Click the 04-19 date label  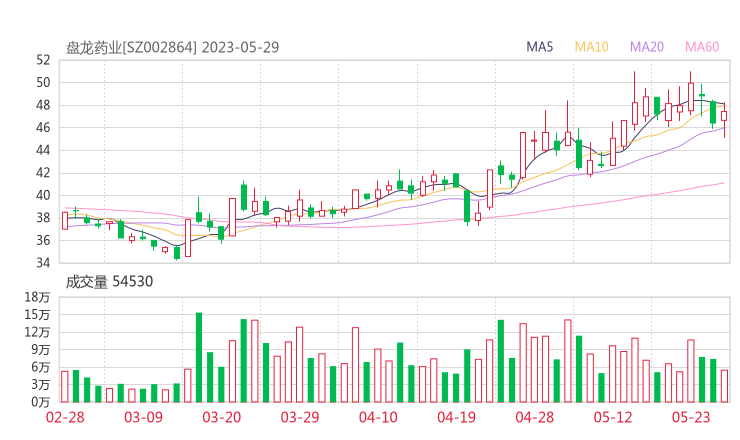coord(456,417)
